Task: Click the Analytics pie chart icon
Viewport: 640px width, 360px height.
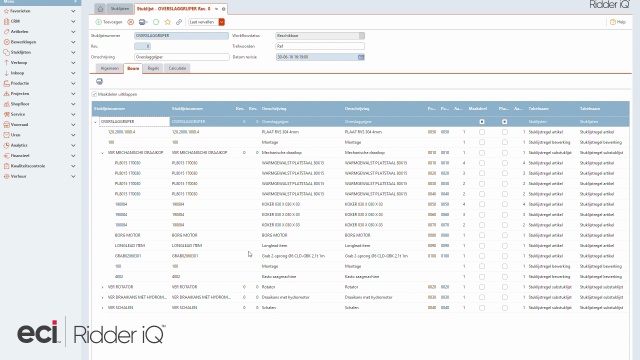Action: pyautogui.click(x=6, y=145)
